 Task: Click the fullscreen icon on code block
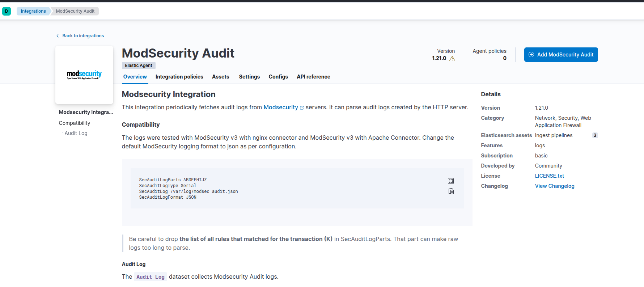(x=451, y=181)
